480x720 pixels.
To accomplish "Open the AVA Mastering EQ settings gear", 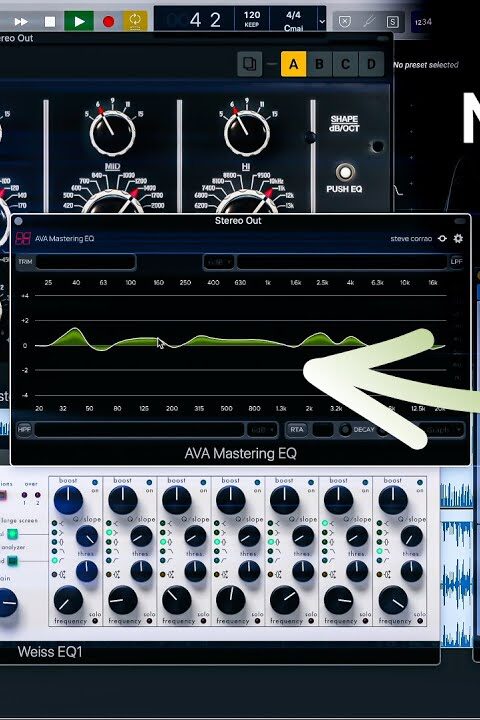I will 458,238.
